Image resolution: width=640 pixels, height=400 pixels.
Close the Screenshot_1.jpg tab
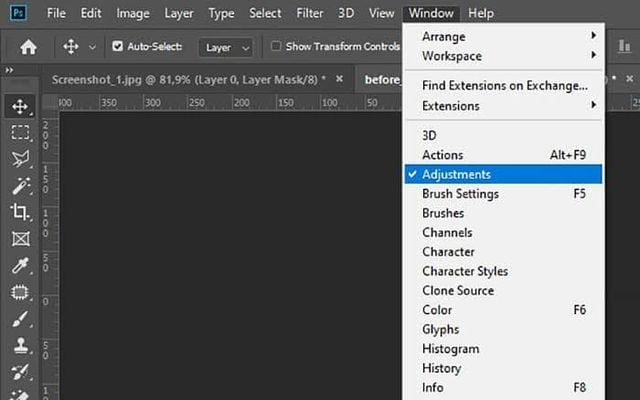(x=339, y=78)
